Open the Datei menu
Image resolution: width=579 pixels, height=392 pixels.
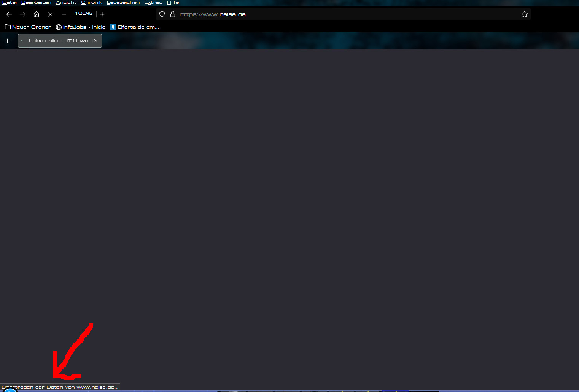coord(10,3)
